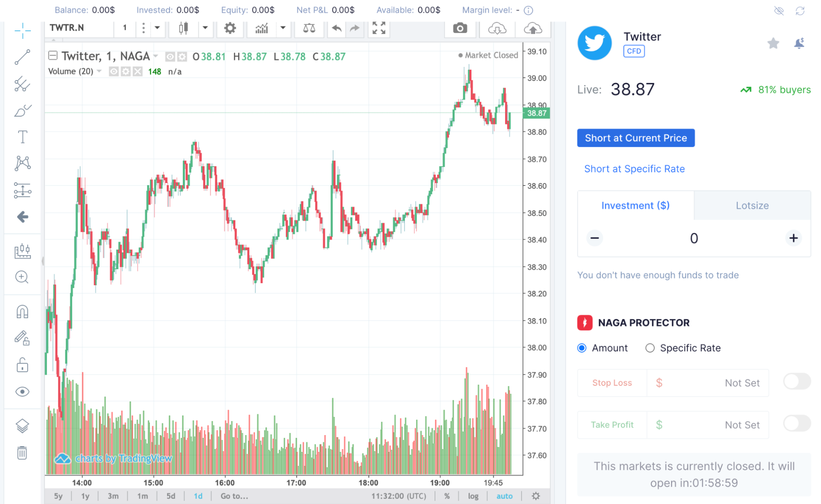Toggle fullscreen mode icon
This screenshot has width=821, height=504.
379,28
